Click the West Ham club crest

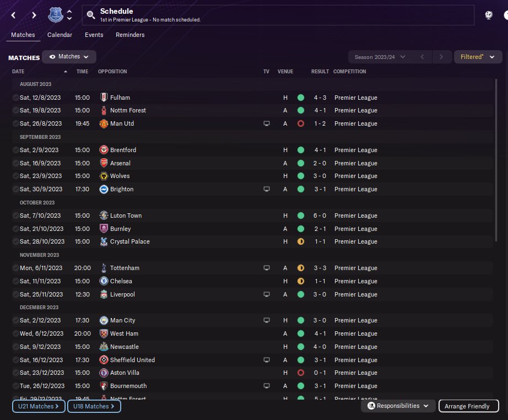click(104, 333)
